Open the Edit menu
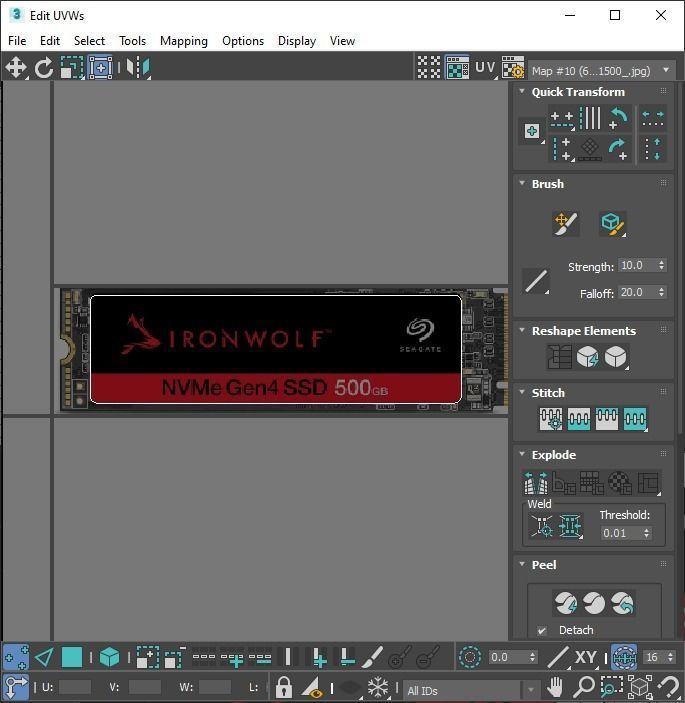 click(x=50, y=41)
